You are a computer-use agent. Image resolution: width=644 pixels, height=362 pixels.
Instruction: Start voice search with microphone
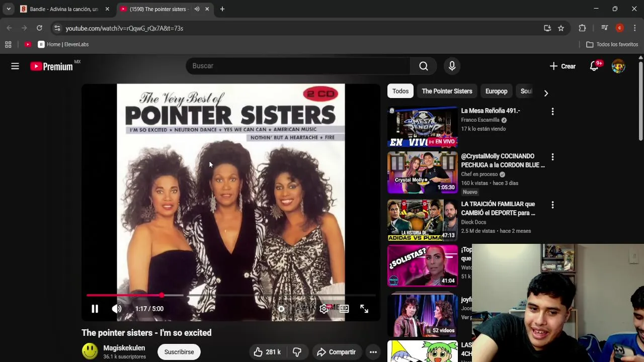(452, 66)
